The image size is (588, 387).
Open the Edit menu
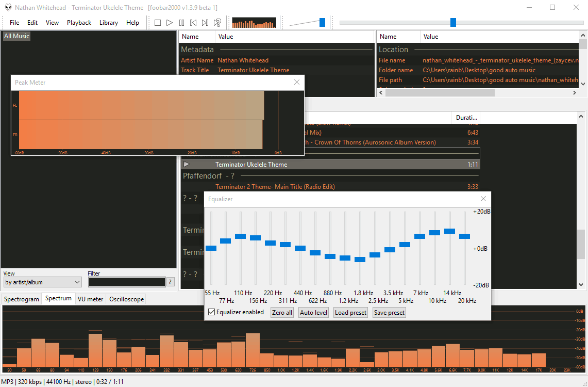(32, 23)
